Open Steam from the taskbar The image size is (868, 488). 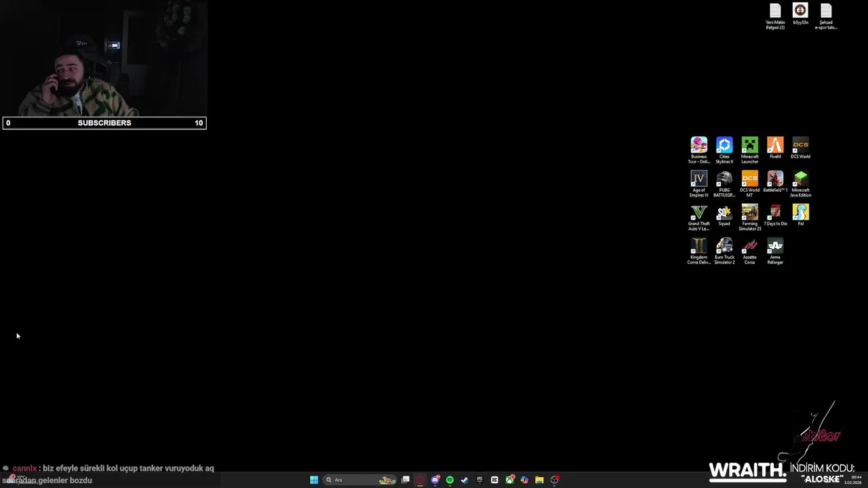(465, 480)
